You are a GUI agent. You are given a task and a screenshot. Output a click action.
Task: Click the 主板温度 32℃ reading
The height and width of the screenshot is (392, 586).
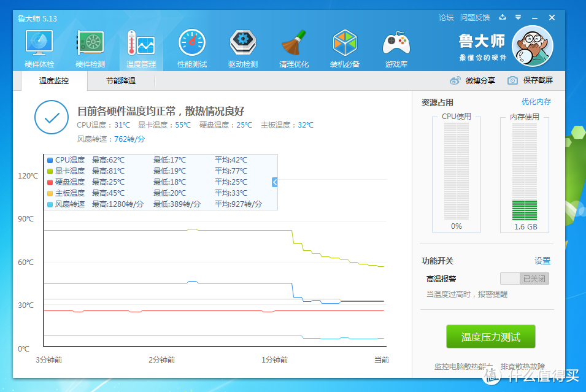(287, 125)
